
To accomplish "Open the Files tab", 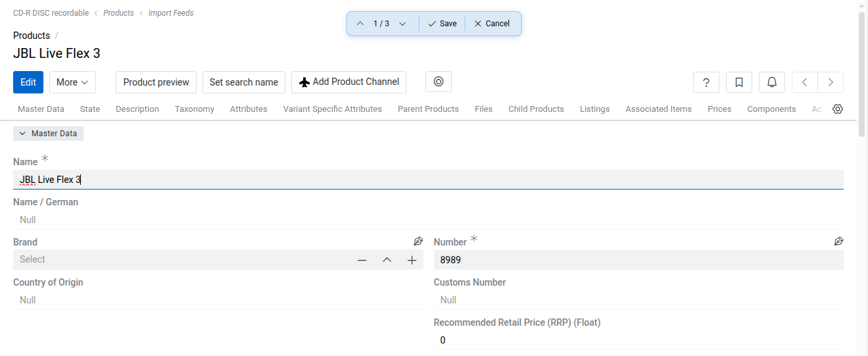I will (x=483, y=109).
